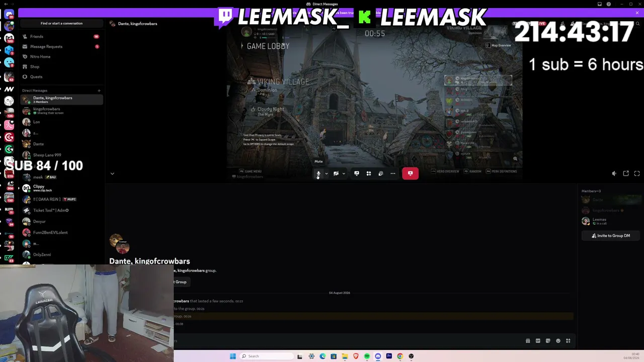The width and height of the screenshot is (644, 362).
Task: Send a gift icon in message bar
Action: point(528,341)
